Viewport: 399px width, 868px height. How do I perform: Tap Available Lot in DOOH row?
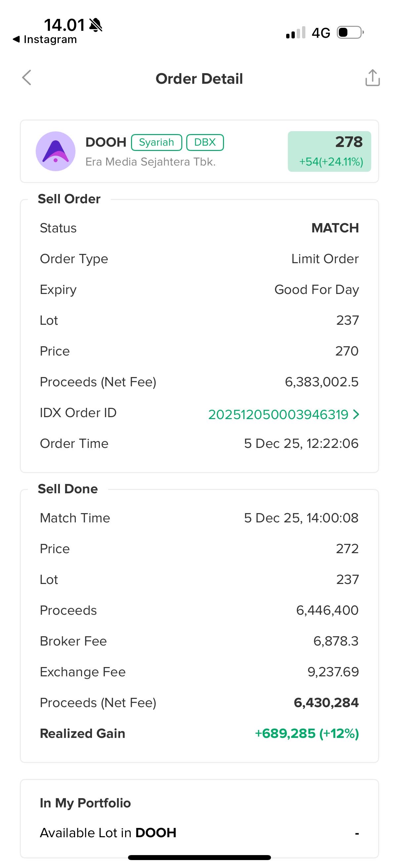[199, 833]
